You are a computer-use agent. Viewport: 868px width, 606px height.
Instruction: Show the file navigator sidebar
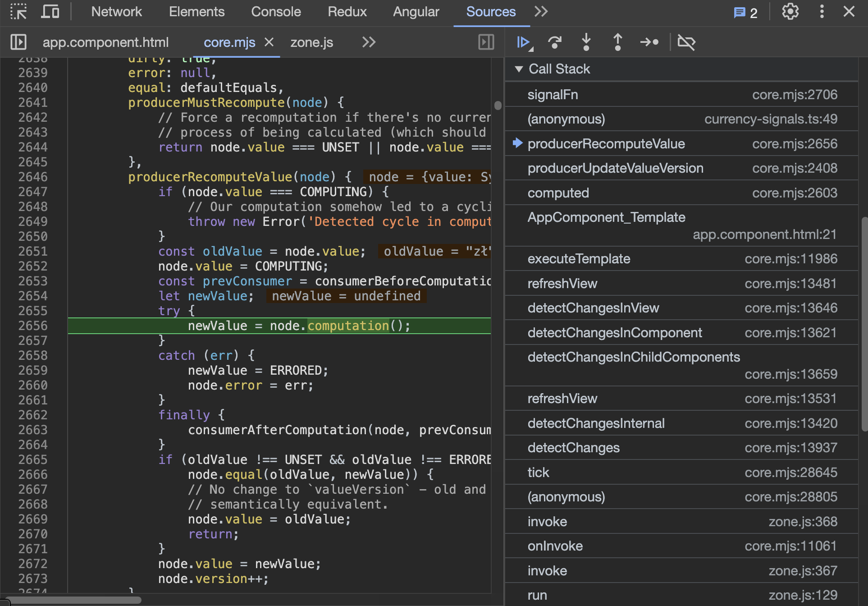tap(18, 42)
